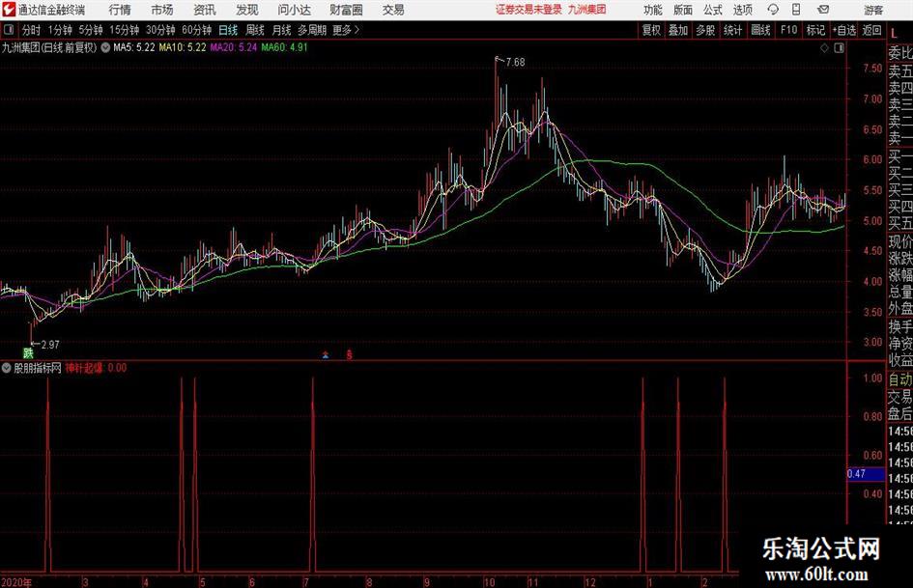Switch to 15分钟 period tab

coord(125,30)
